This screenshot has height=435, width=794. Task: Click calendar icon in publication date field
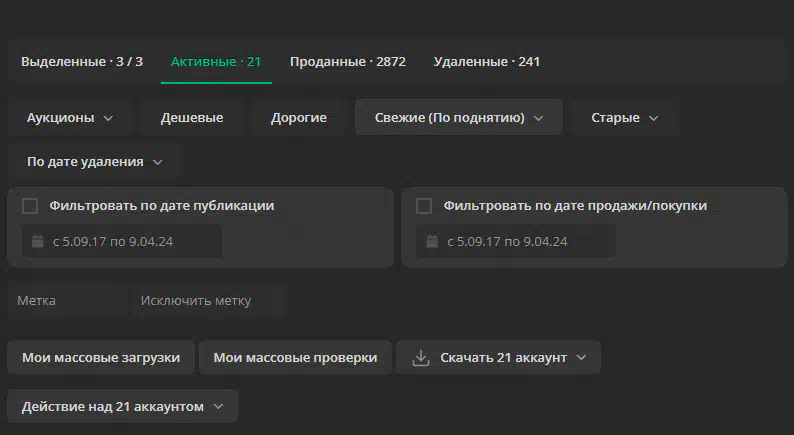click(37, 241)
